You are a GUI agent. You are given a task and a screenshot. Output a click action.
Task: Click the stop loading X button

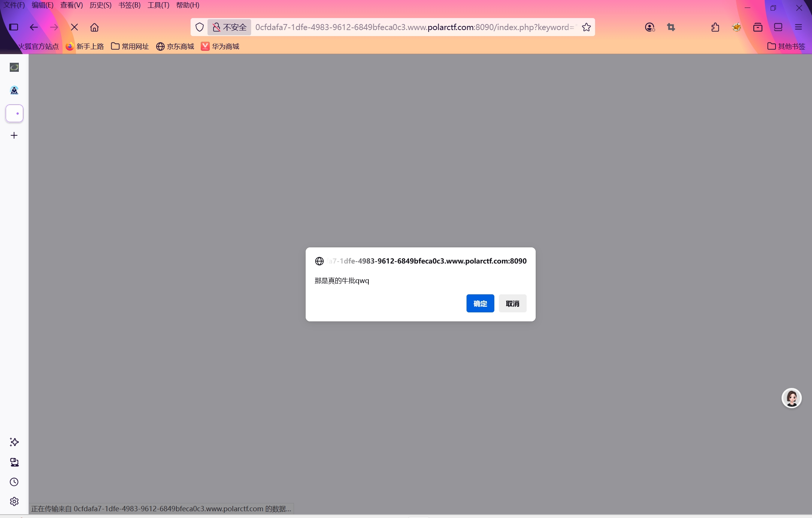74,27
